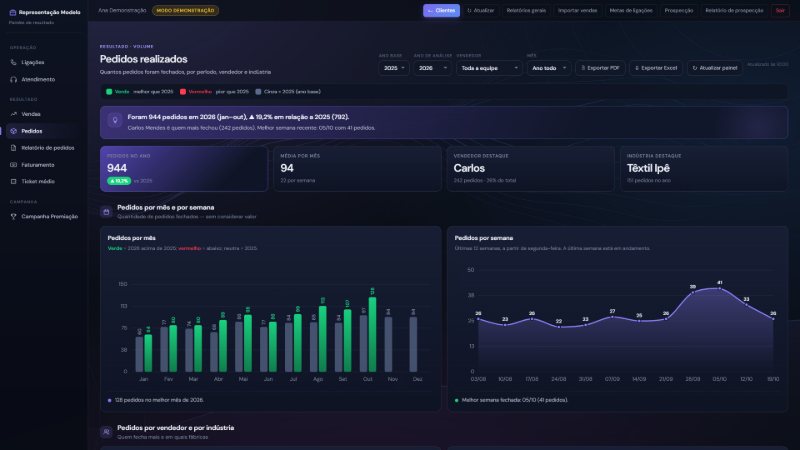Click the Pedidos no ano card value 944

coord(117,168)
